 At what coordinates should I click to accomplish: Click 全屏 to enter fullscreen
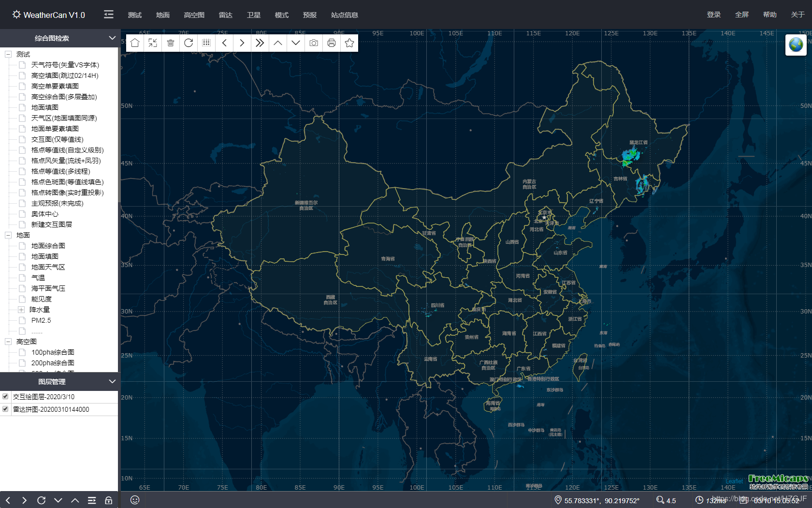pos(742,15)
